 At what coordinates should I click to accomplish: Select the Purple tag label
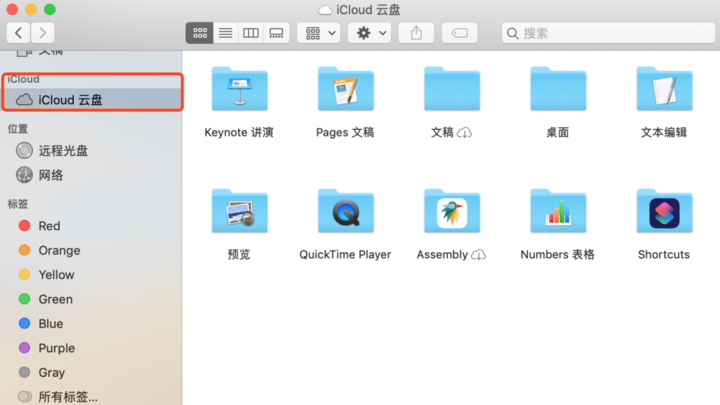click(x=56, y=348)
